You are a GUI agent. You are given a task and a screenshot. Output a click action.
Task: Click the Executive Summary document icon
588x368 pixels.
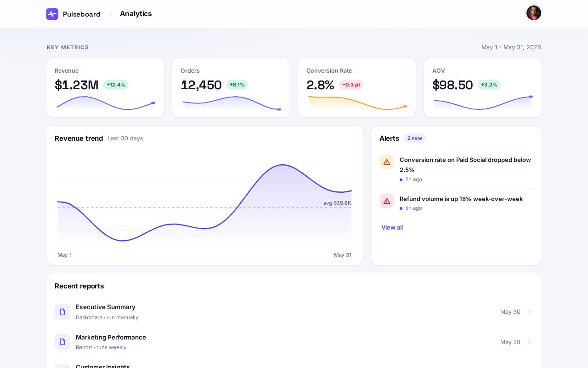point(62,312)
